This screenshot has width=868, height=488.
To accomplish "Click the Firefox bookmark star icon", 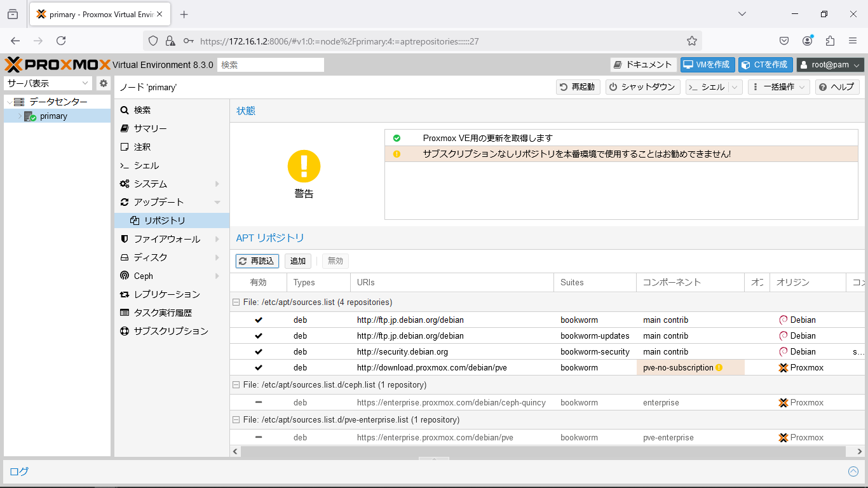I will pyautogui.click(x=692, y=41).
